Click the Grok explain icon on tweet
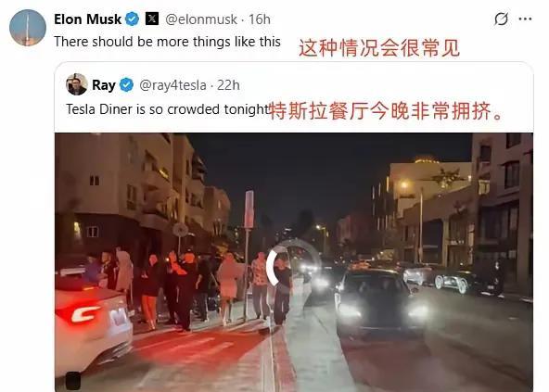Viewport: 549px width, 392px height. tap(501, 19)
